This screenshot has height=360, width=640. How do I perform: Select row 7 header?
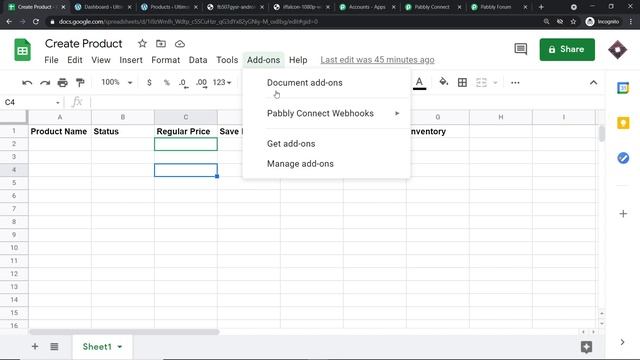[x=14, y=209]
